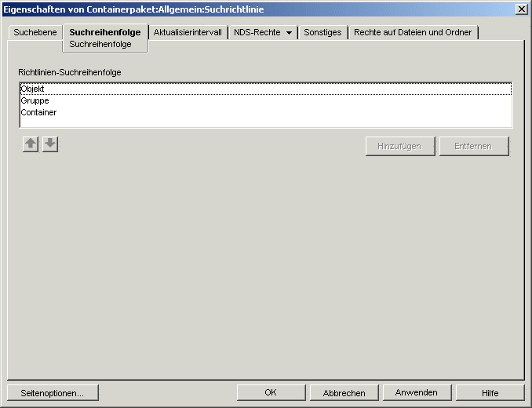Open help via the Hilfe button

[x=490, y=393]
